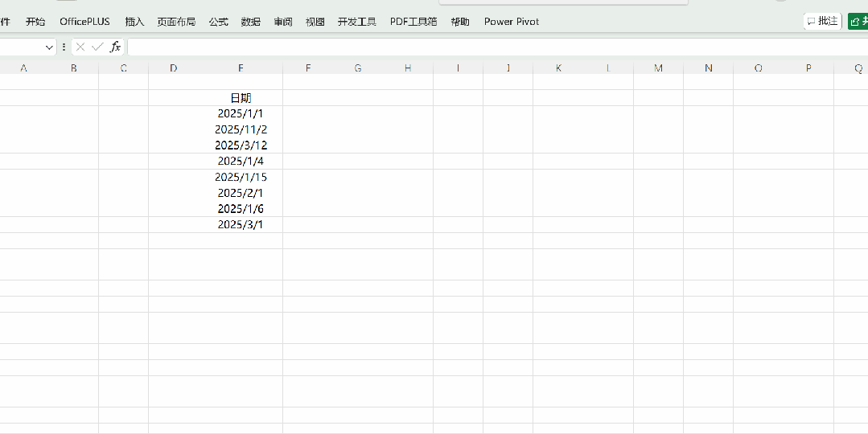Image resolution: width=868 pixels, height=434 pixels.
Task: Open the 数据 ribbon tab
Action: [x=251, y=22]
